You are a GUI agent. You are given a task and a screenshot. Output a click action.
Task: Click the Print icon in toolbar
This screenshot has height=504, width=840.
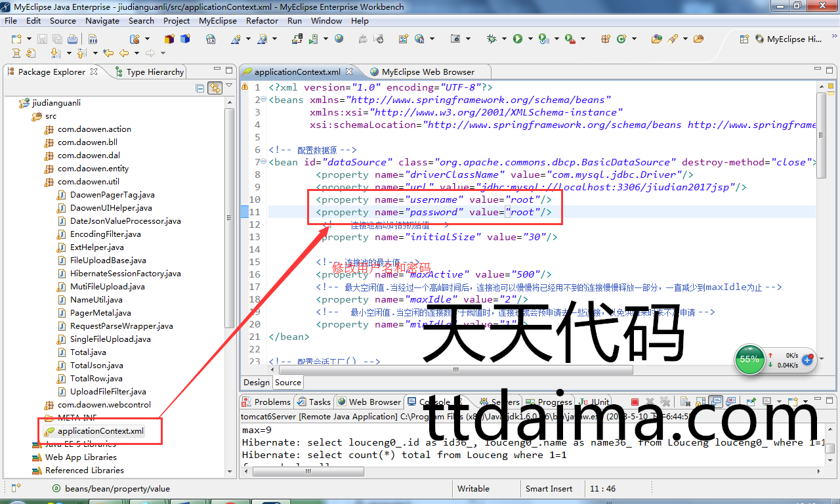tap(72, 39)
